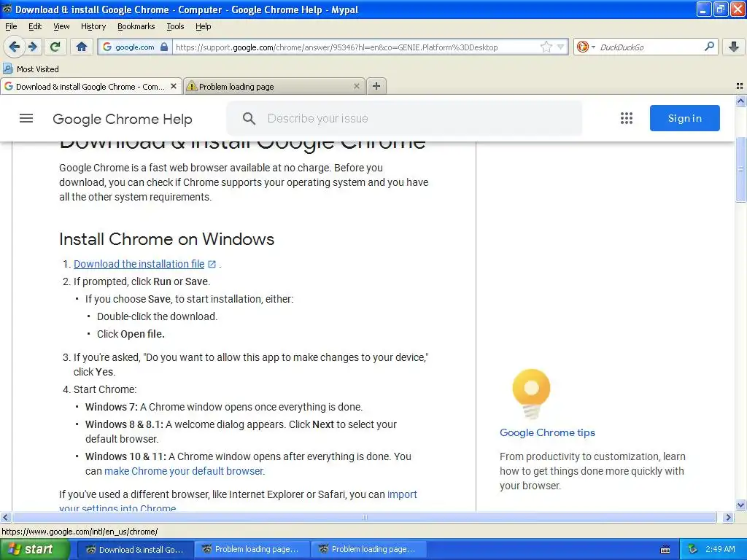The width and height of the screenshot is (747, 560).
Task: Reload the current page
Action: (x=55, y=47)
